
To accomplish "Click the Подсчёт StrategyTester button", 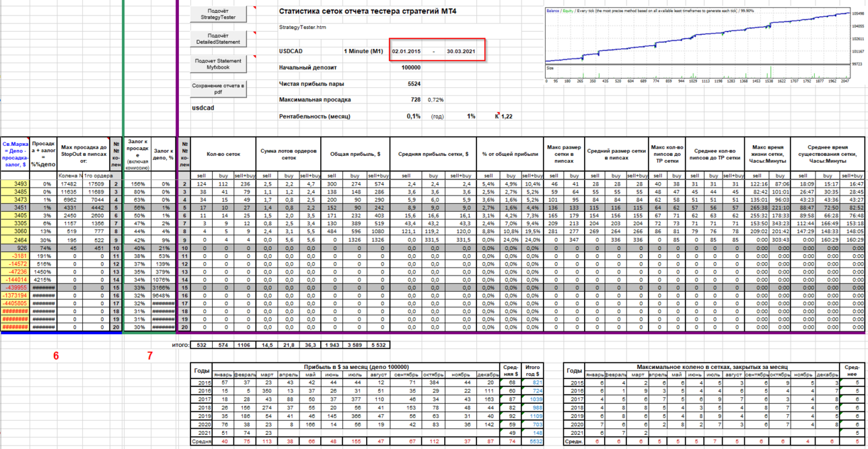I will pos(218,15).
